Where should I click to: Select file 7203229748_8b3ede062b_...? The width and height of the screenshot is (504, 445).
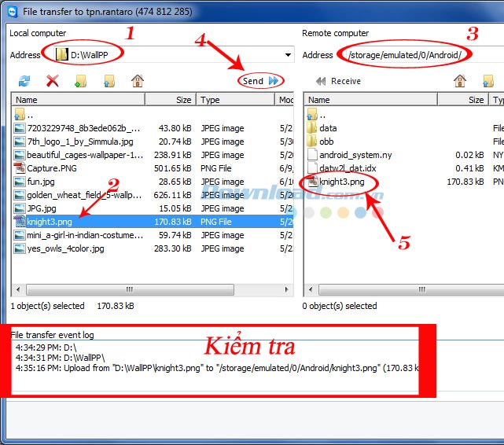point(83,128)
